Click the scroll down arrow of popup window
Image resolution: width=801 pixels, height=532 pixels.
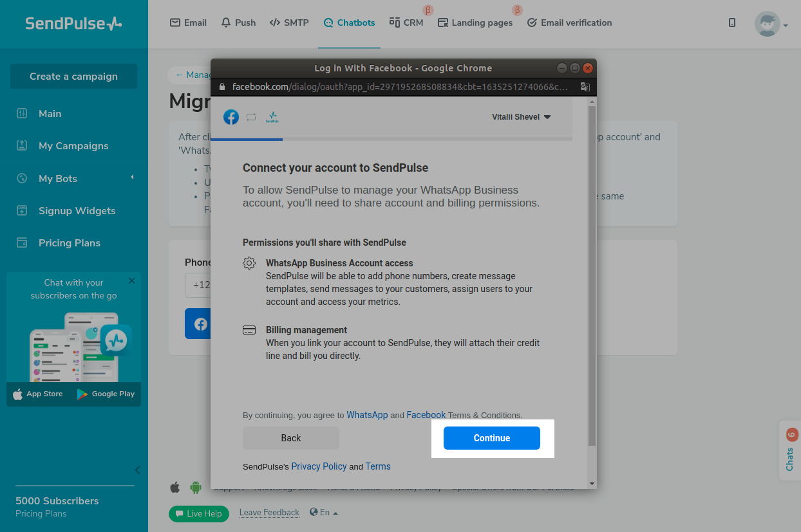click(x=592, y=483)
